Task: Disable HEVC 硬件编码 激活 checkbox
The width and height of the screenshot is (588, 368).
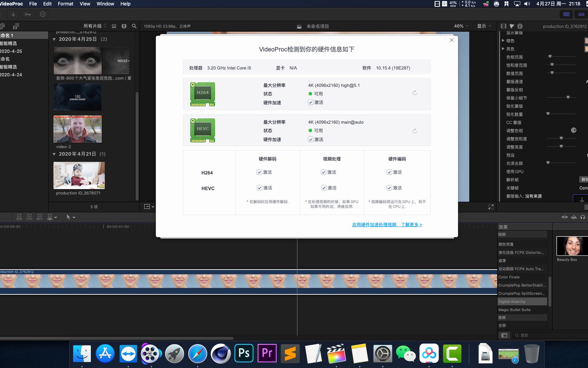Action: [x=389, y=188]
